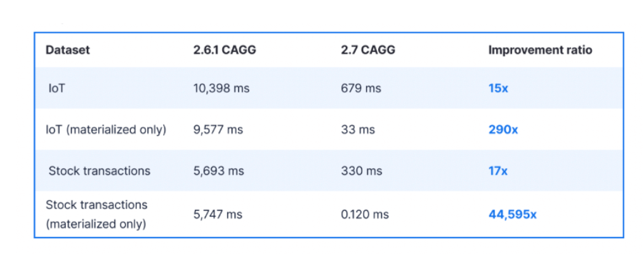This screenshot has width=644, height=254.
Task: Click the Improvement ratio column header
Action: pos(540,51)
